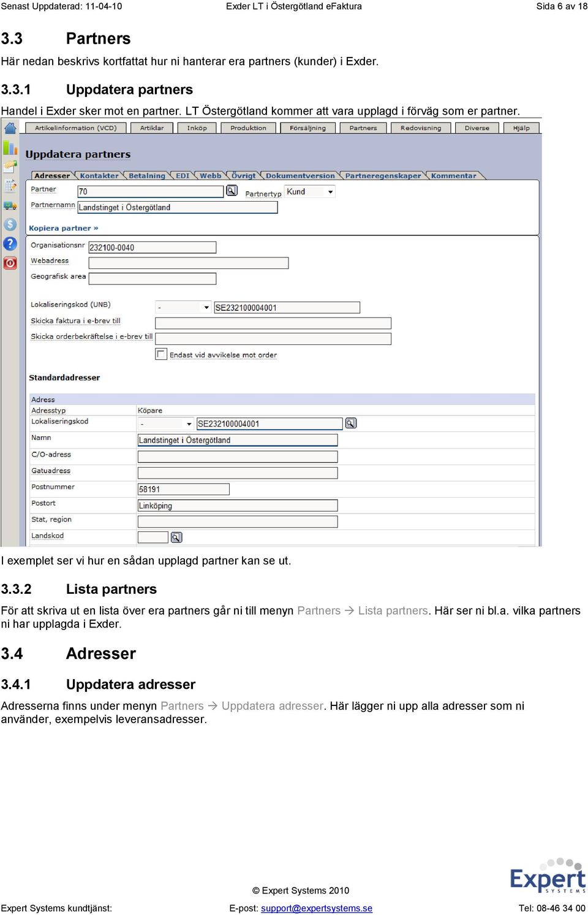
Task: Click the 'Tel: 08-46 34 00' footer text
Action: point(552,908)
